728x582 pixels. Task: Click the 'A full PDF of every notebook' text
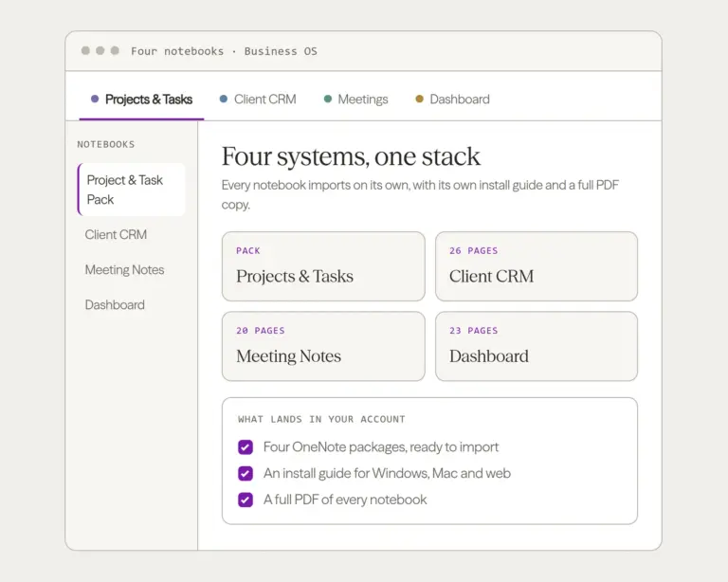pos(345,500)
